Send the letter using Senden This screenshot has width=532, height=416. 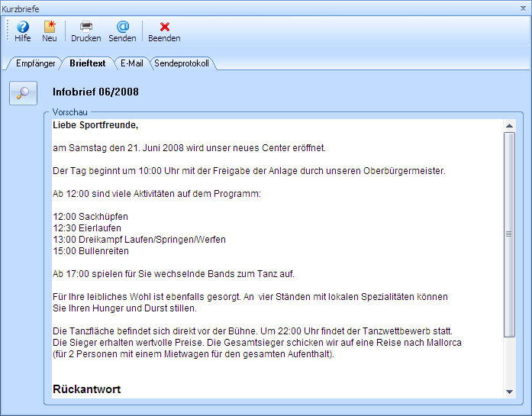(122, 31)
